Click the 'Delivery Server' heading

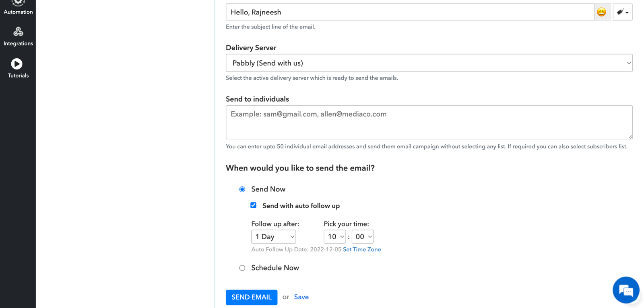[x=251, y=48]
